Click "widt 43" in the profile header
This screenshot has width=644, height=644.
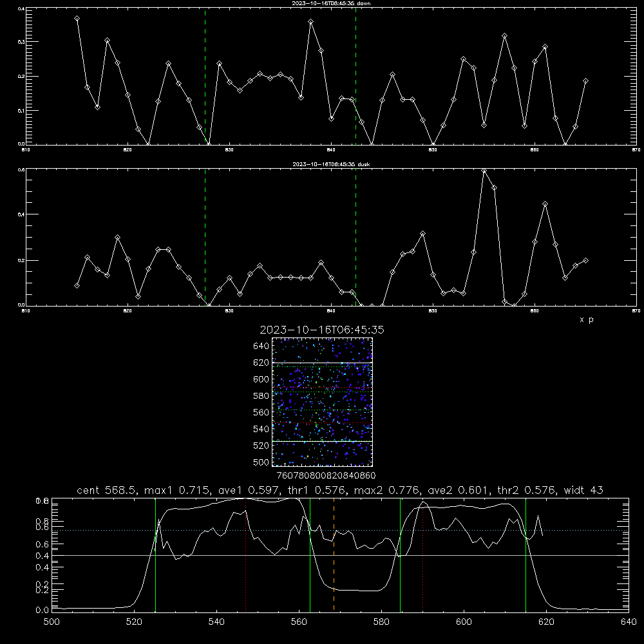[x=583, y=490]
